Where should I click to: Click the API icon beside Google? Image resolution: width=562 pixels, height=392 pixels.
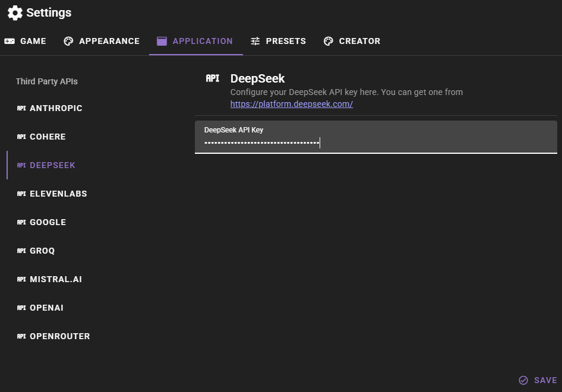pyautogui.click(x=21, y=222)
